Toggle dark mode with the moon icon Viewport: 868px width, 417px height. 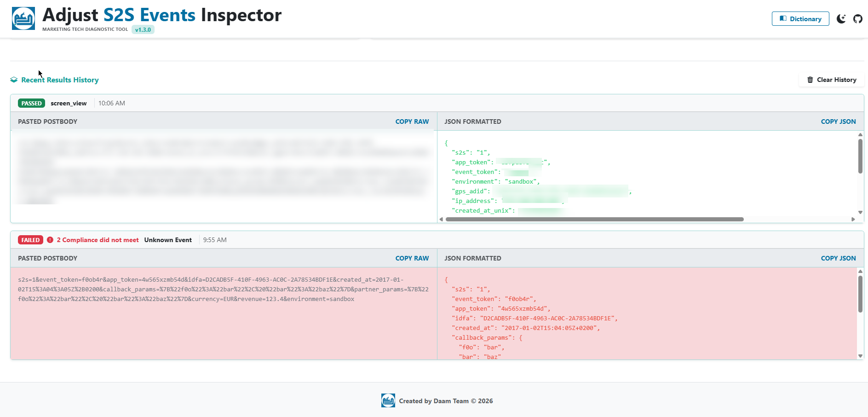pos(841,19)
